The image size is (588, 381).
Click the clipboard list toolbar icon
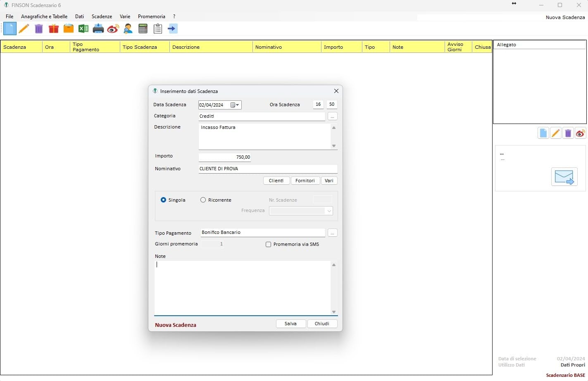coord(158,29)
